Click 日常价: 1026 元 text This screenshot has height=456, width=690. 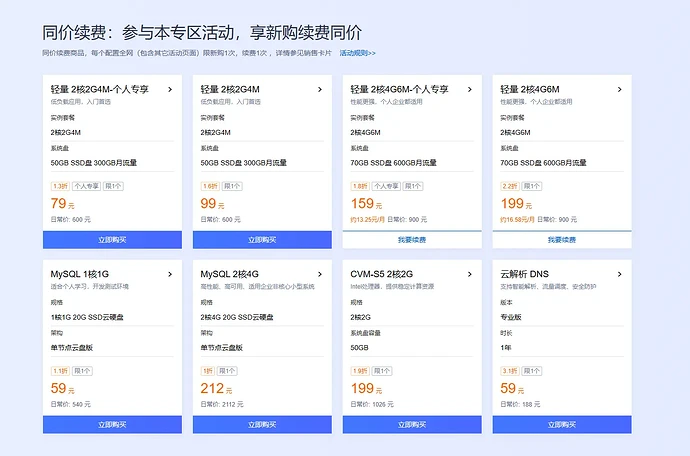click(x=372, y=404)
